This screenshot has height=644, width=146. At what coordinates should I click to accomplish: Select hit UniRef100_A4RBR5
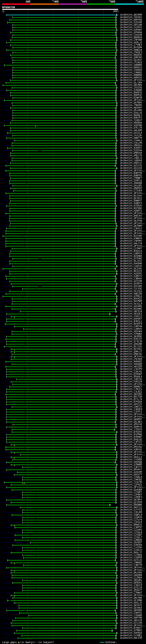point(131,65)
